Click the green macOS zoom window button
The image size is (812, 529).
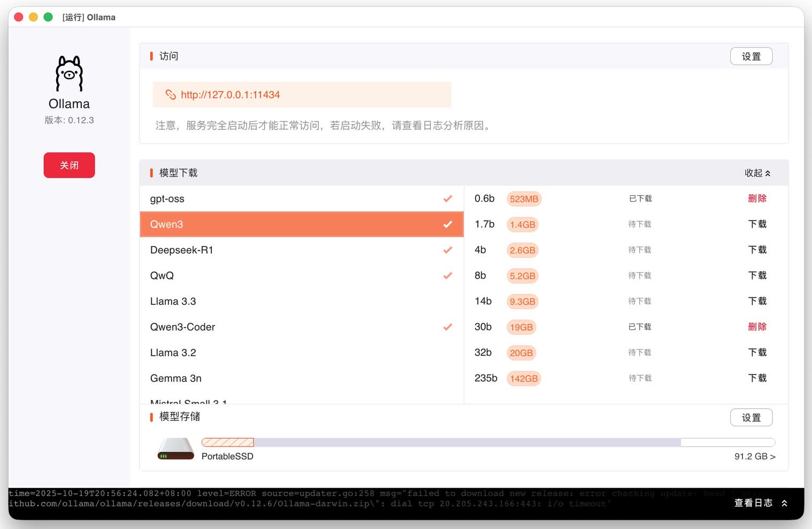coord(48,17)
